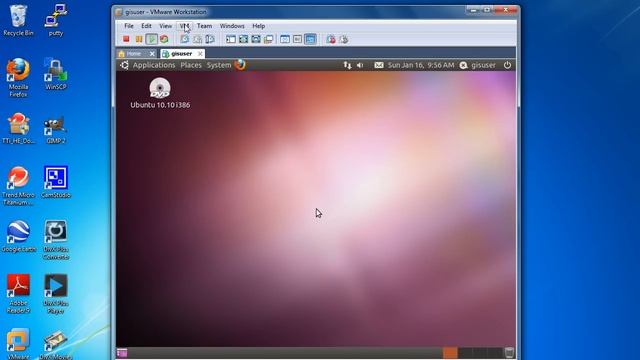This screenshot has width=640, height=360.
Task: Click the last greyed toolbar icon
Action: 344,39
